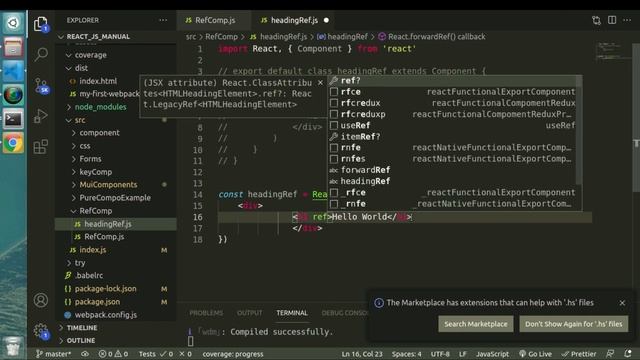Image resolution: width=640 pixels, height=360 pixels.
Task: Expand the component folder
Action: (x=116, y=133)
